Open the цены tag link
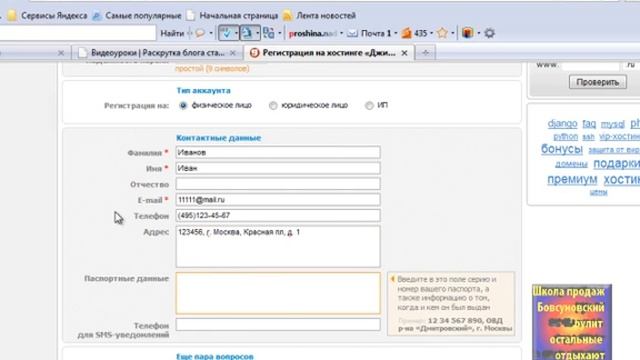 click(x=598, y=192)
